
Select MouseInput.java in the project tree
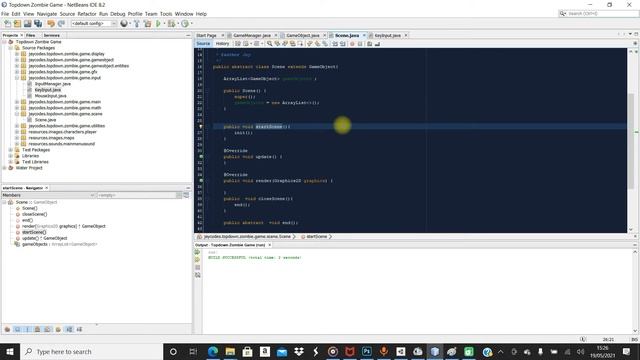(51, 96)
